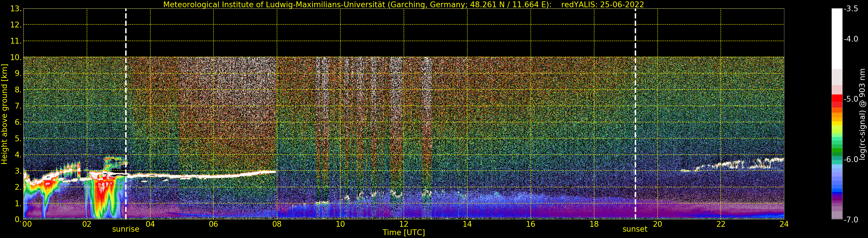
Task: Click the '-4.0' colorbar tick label
Action: click(851, 39)
